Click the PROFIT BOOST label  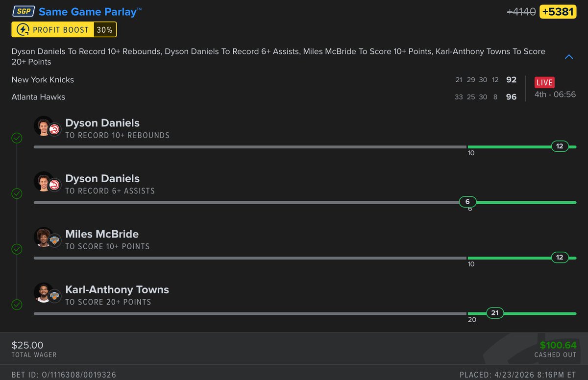(61, 30)
